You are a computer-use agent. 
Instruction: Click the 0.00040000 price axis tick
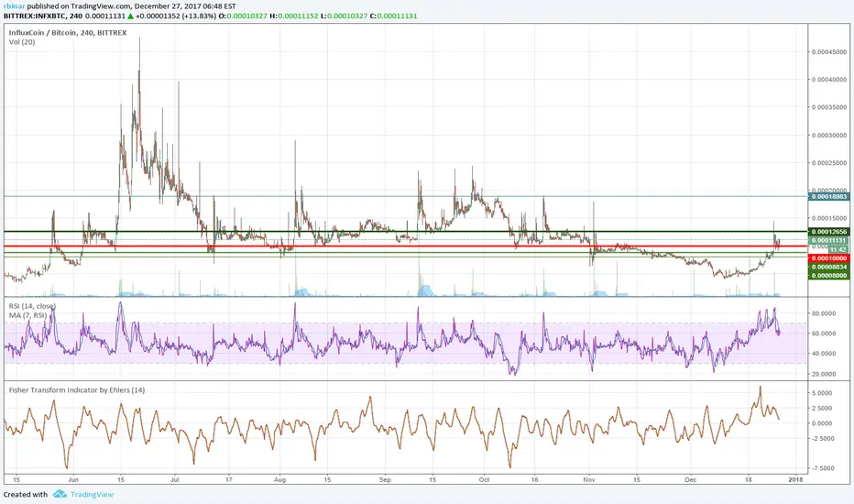coord(829,80)
